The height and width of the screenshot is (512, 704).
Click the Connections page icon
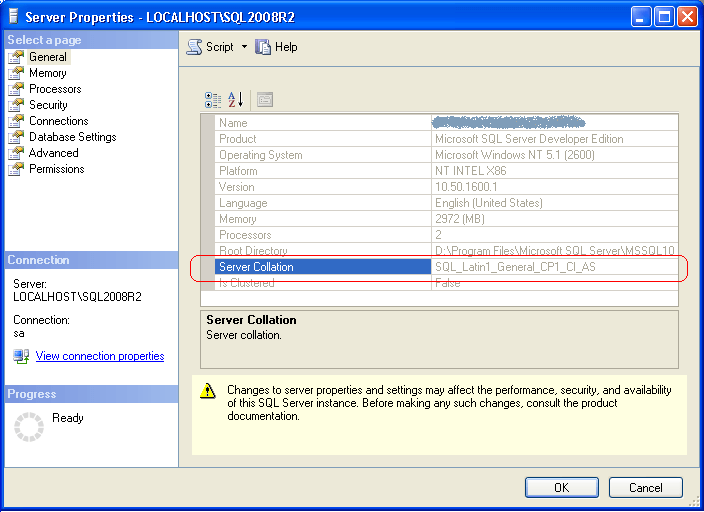16,121
